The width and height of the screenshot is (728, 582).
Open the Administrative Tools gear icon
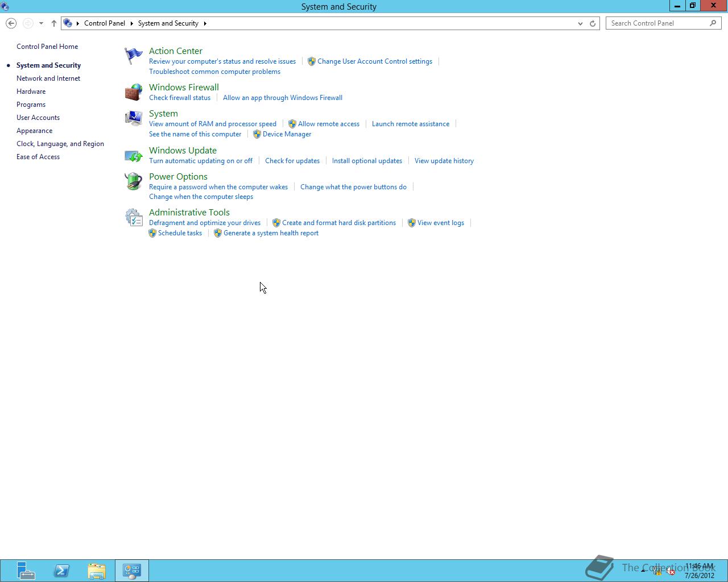click(134, 217)
